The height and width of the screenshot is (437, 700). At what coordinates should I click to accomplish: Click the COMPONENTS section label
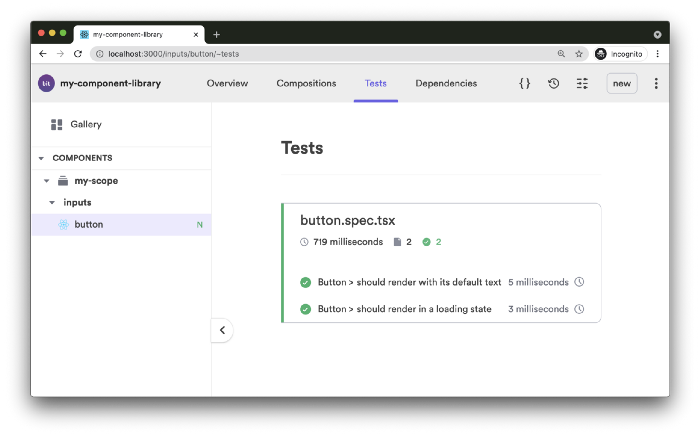click(83, 158)
